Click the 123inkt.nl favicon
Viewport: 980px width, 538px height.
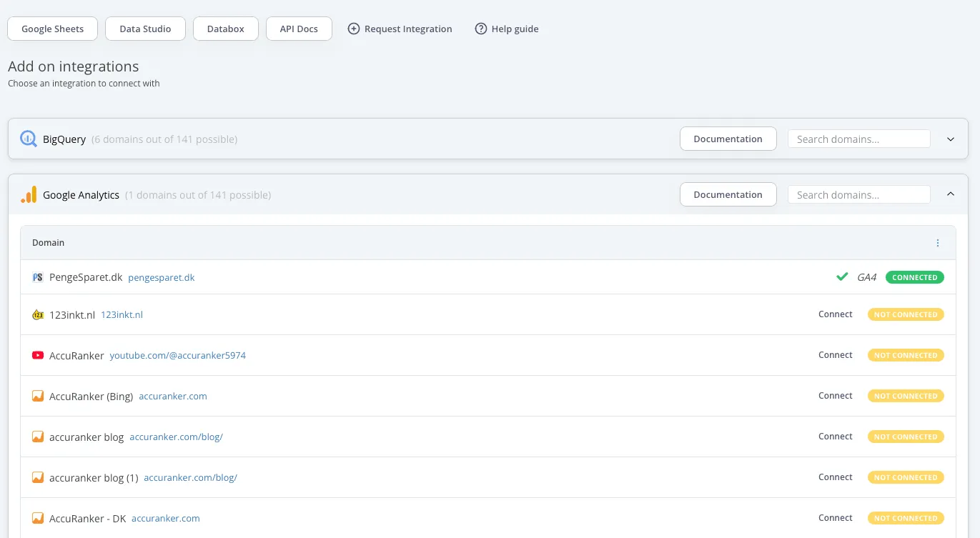(x=37, y=314)
